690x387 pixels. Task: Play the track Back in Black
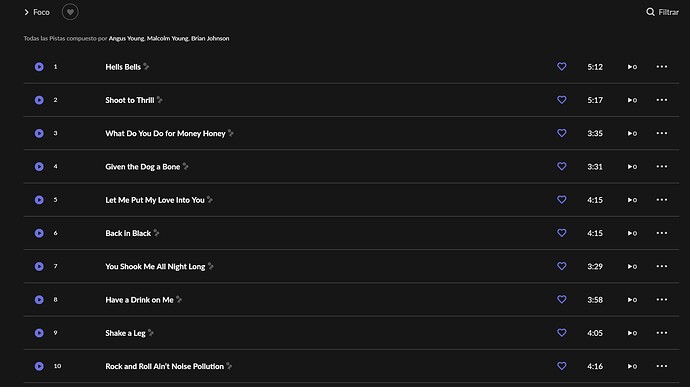[x=39, y=233]
